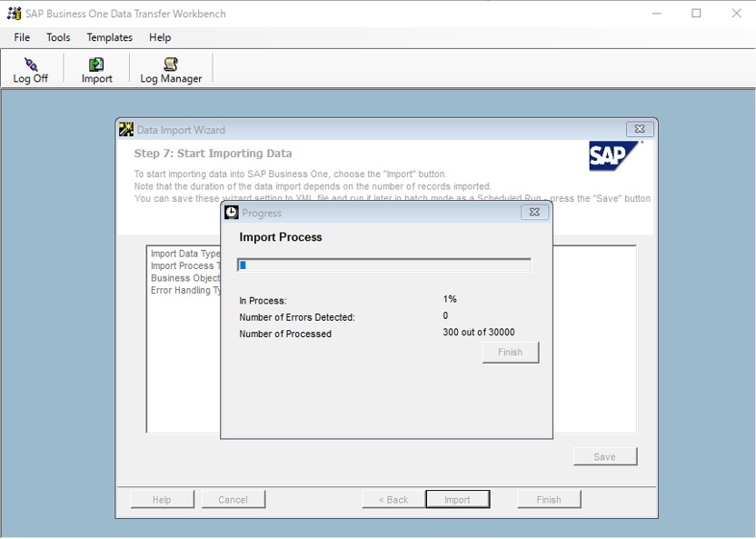Click the Cancel button in the wizard

(233, 500)
